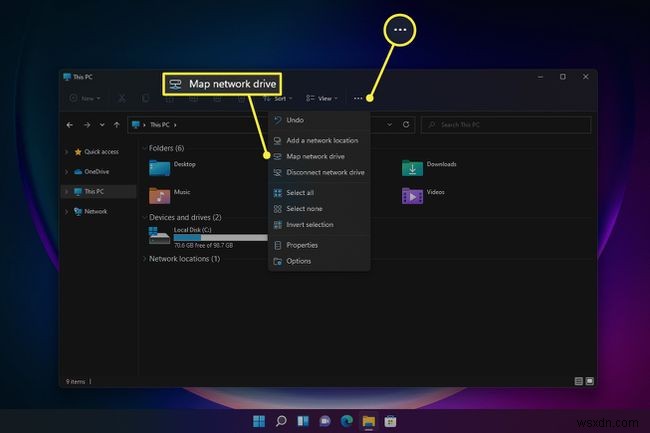Viewport: 650px width, 433px height.
Task: Click breadcrumb chevron after This PC
Action: click(175, 125)
